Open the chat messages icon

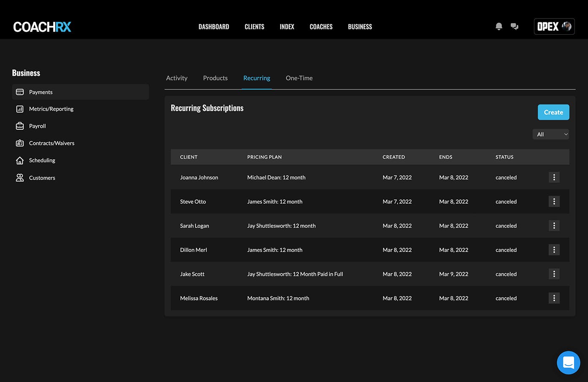pyautogui.click(x=514, y=27)
